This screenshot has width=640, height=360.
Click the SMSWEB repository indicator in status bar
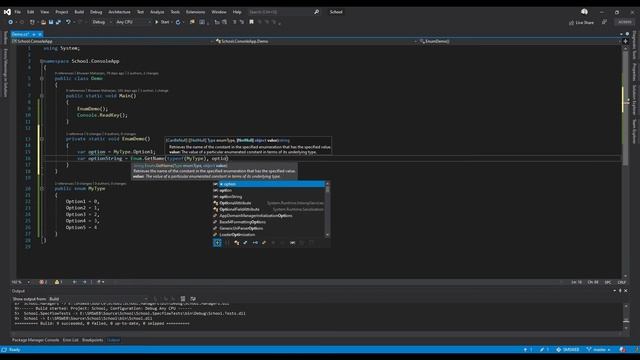568,349
